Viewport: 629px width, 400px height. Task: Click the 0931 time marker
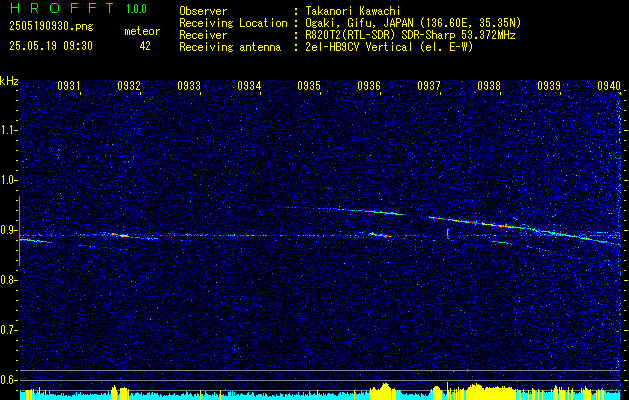[69, 85]
